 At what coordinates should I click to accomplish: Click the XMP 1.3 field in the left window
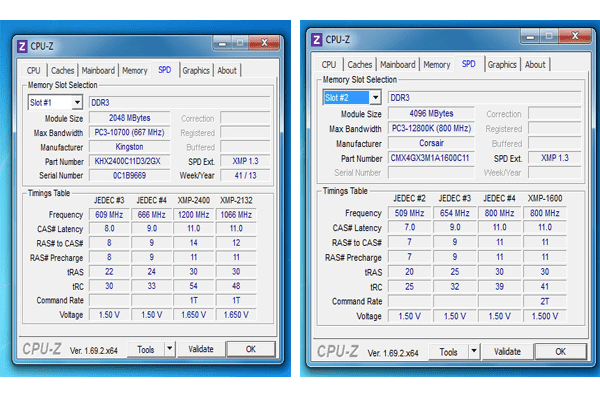point(245,161)
